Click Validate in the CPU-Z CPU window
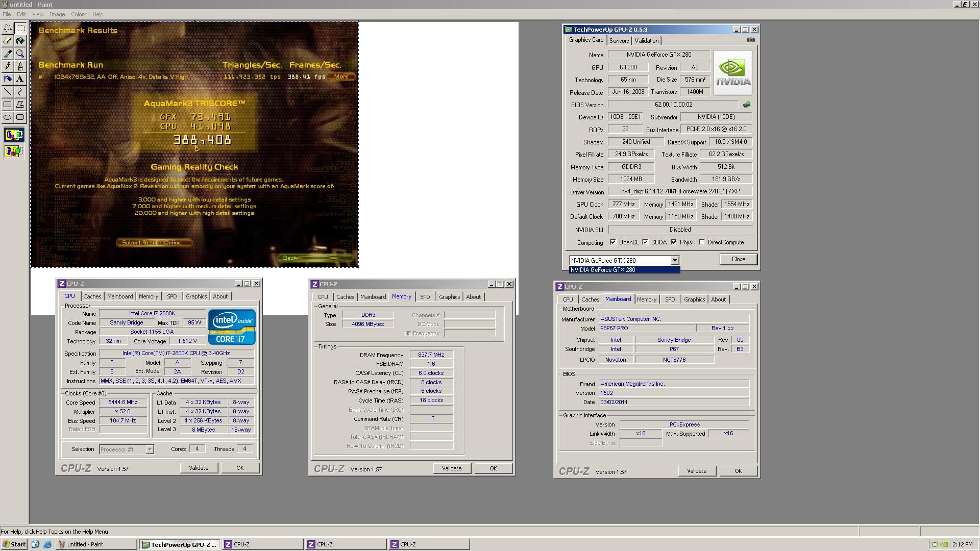The height and width of the screenshot is (551, 980). [199, 468]
